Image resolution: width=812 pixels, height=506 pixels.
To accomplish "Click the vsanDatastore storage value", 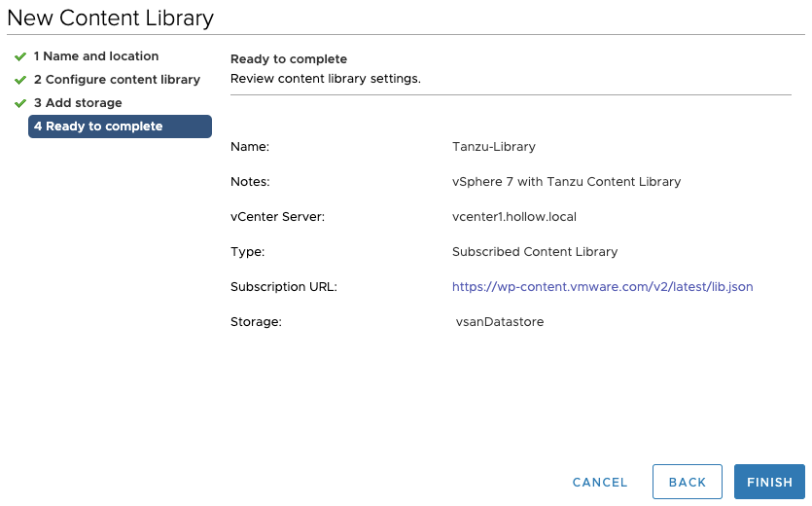I will [x=500, y=322].
